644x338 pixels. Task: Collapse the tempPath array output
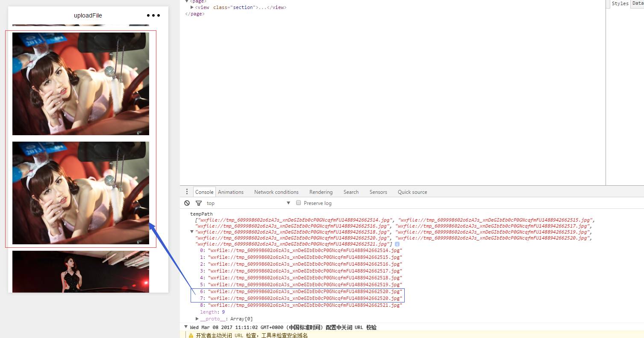[x=192, y=231]
